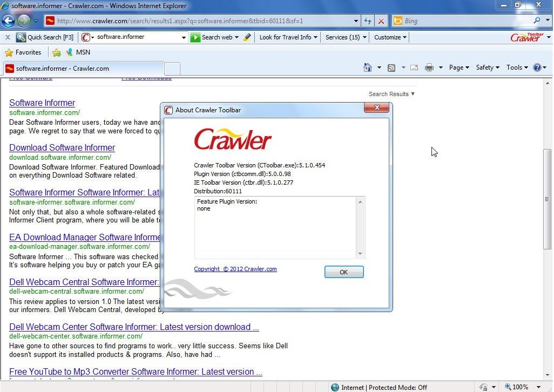Image resolution: width=554 pixels, height=392 pixels.
Task: Open the recent pages dropdown next to Forward
Action: click(x=36, y=21)
